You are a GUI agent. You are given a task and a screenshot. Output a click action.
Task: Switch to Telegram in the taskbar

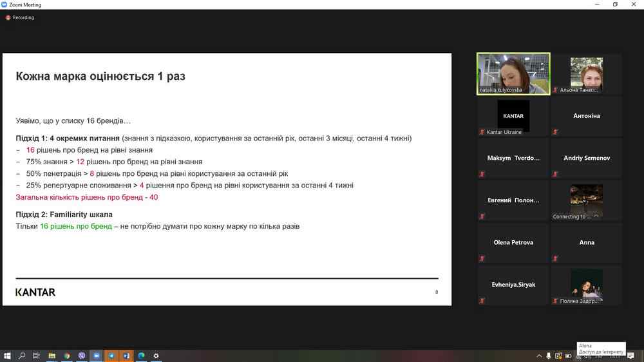pos(111,356)
